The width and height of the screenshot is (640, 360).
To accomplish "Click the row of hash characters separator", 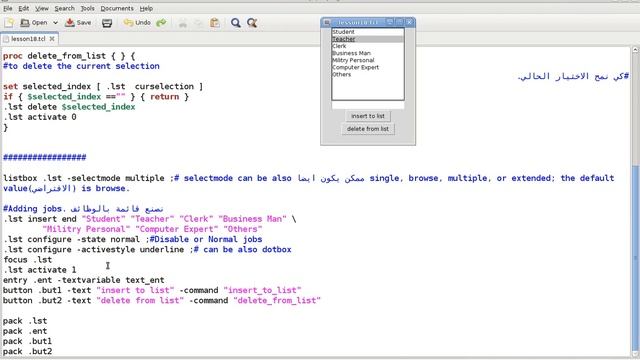I will (44, 158).
